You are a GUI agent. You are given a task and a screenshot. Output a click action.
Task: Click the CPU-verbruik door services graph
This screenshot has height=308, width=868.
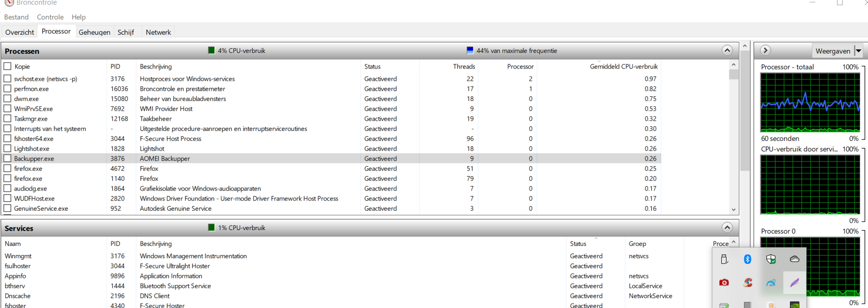click(810, 185)
